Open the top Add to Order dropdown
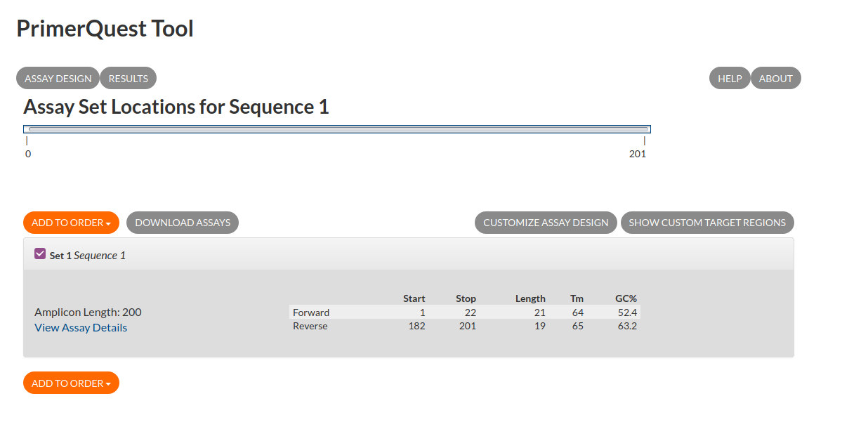The width and height of the screenshot is (868, 441). pos(71,223)
